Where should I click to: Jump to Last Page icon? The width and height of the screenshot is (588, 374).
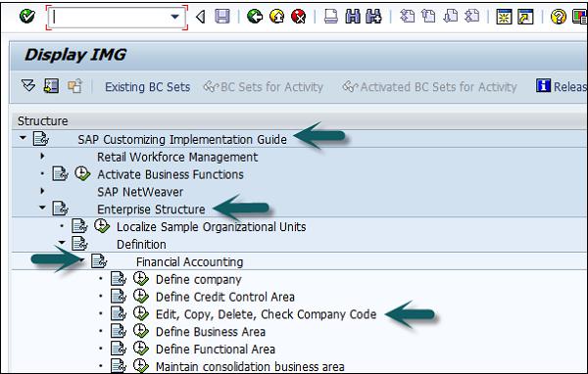point(471,17)
